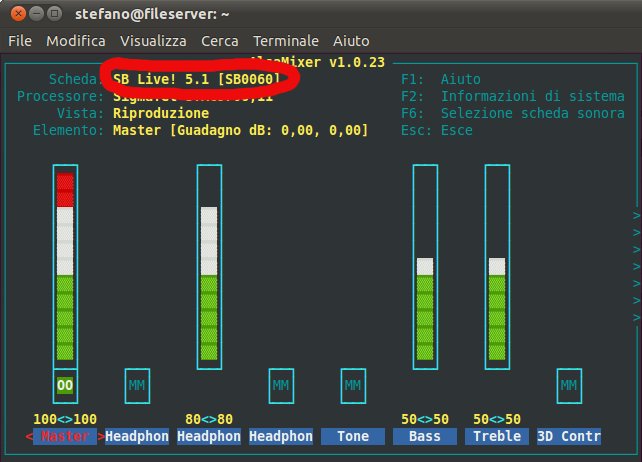
Task: Click the 100<>100 Master level value
Action: click(x=65, y=419)
